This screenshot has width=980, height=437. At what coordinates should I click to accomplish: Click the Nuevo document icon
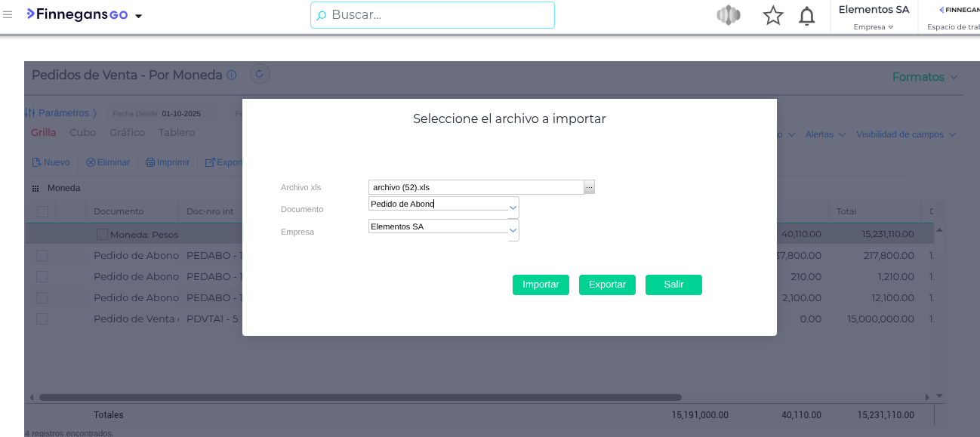[x=36, y=162]
